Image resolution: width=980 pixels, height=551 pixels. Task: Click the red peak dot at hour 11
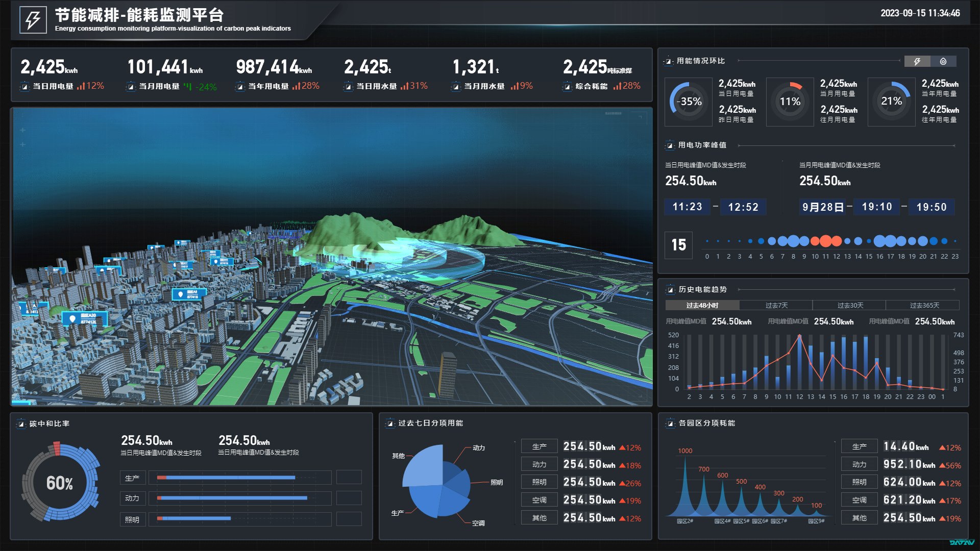(826, 241)
